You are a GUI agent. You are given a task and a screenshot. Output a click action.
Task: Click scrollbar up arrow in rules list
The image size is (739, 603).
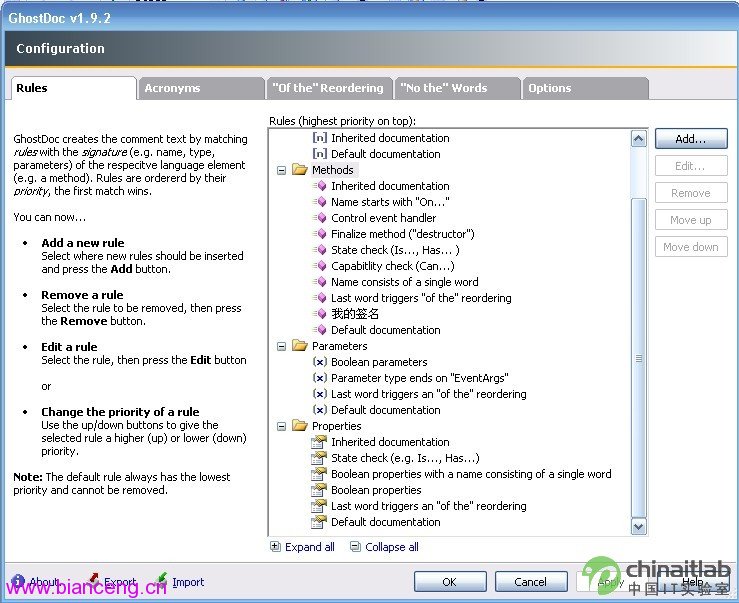point(639,139)
